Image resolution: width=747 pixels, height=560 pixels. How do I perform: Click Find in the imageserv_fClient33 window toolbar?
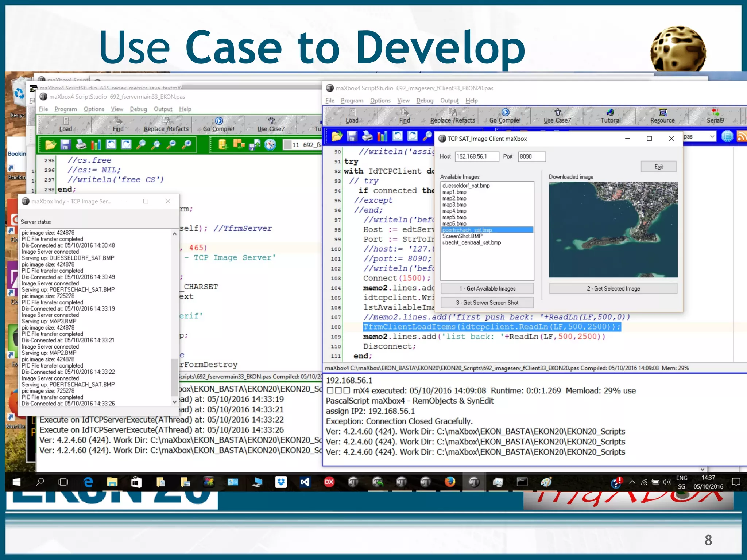pyautogui.click(x=405, y=116)
